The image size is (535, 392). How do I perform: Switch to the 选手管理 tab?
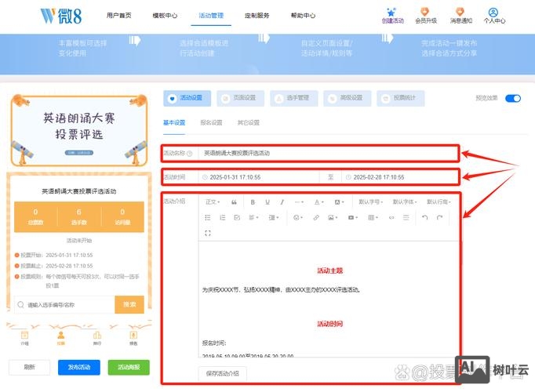[293, 98]
